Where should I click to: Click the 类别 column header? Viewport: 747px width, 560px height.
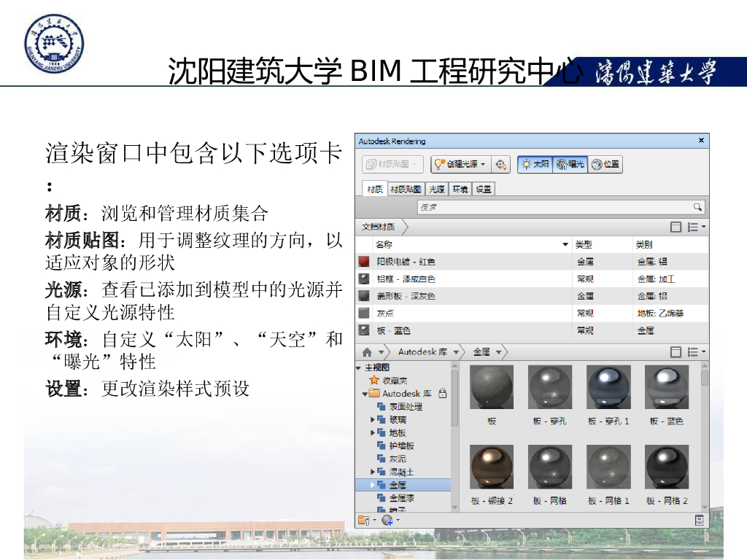670,244
